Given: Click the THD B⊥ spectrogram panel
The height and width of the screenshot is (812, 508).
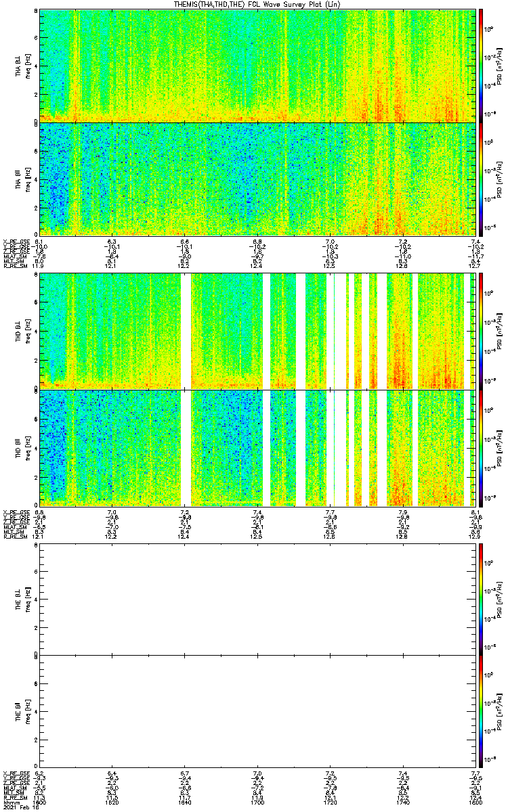Looking at the screenshot, I should tap(257, 330).
